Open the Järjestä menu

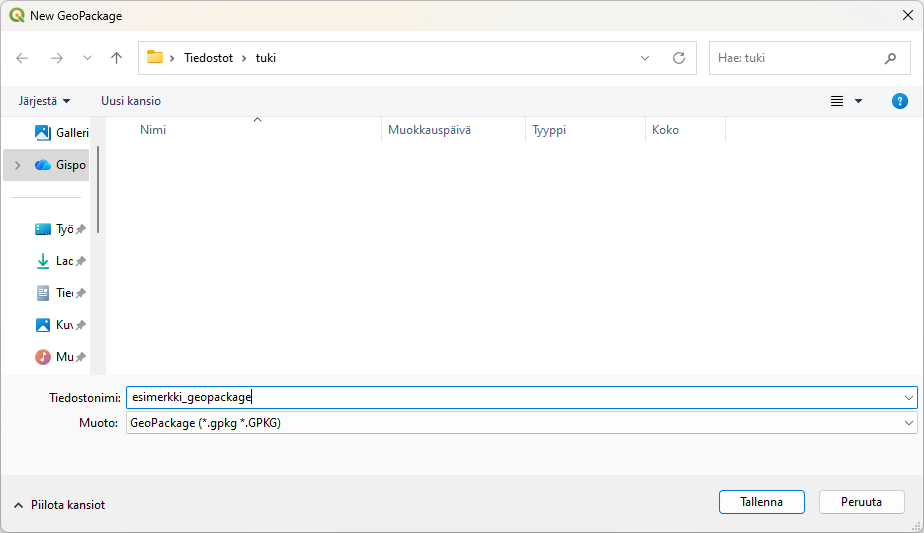pos(44,101)
